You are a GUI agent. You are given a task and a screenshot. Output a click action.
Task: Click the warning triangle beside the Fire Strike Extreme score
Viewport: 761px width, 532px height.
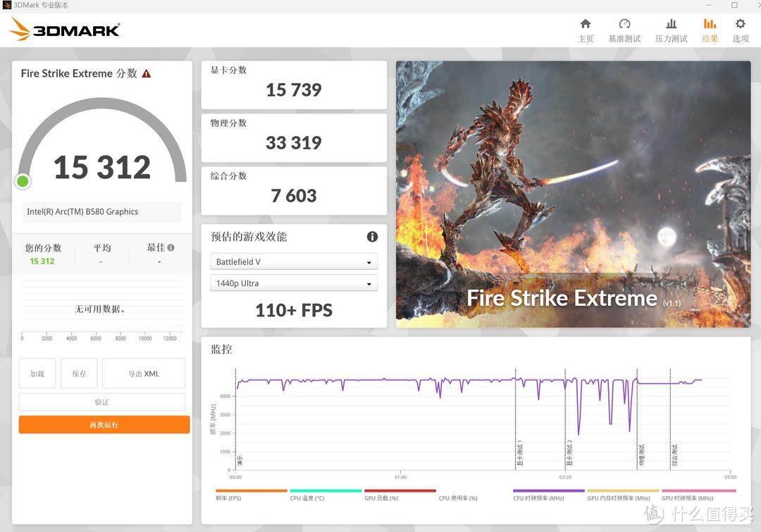pos(146,74)
